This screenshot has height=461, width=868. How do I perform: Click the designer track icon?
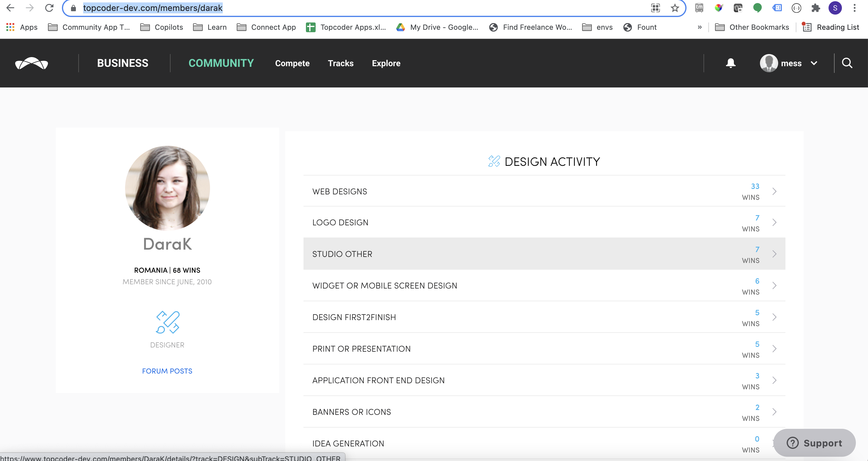pos(168,322)
